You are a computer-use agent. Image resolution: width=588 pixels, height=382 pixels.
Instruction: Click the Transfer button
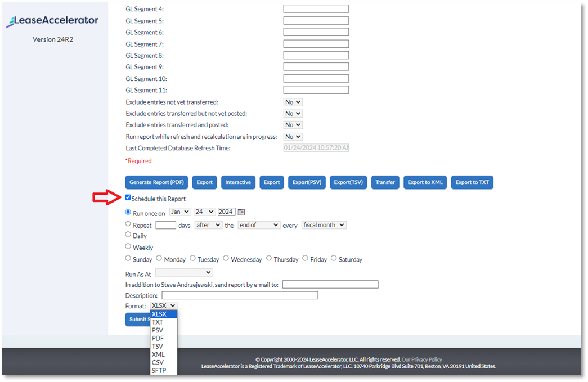coord(385,183)
